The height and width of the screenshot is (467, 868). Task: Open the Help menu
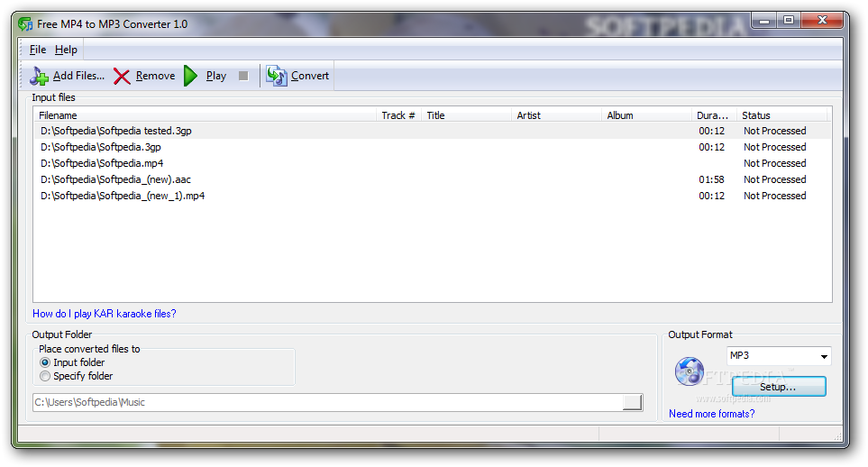point(66,50)
